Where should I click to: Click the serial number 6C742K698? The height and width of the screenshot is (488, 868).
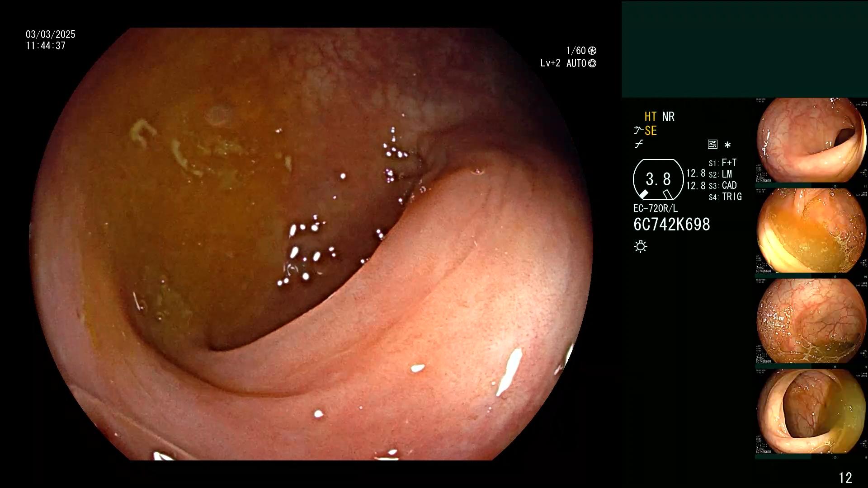tap(672, 225)
